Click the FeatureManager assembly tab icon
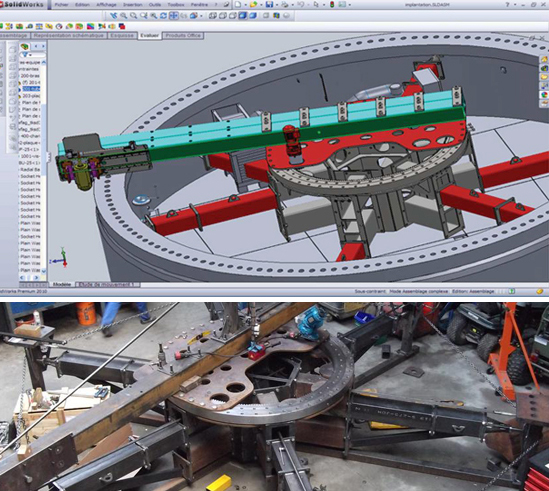The image size is (549, 491). pyautogui.click(x=25, y=47)
